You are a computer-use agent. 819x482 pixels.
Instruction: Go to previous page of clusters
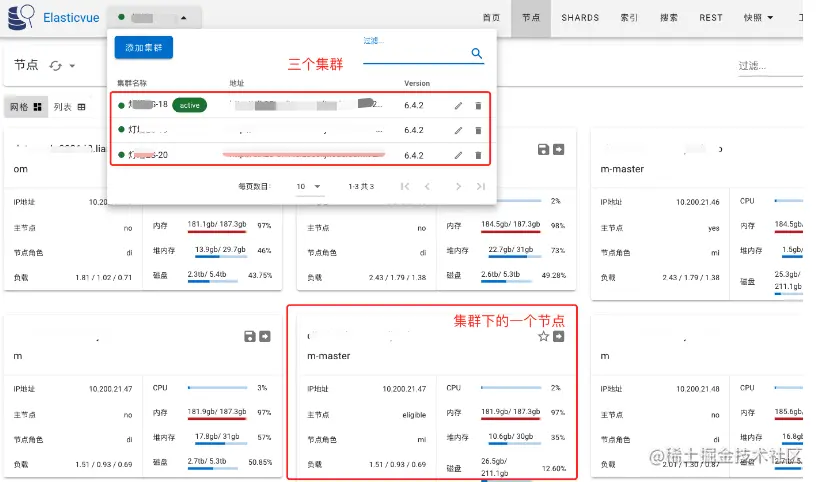coord(427,186)
